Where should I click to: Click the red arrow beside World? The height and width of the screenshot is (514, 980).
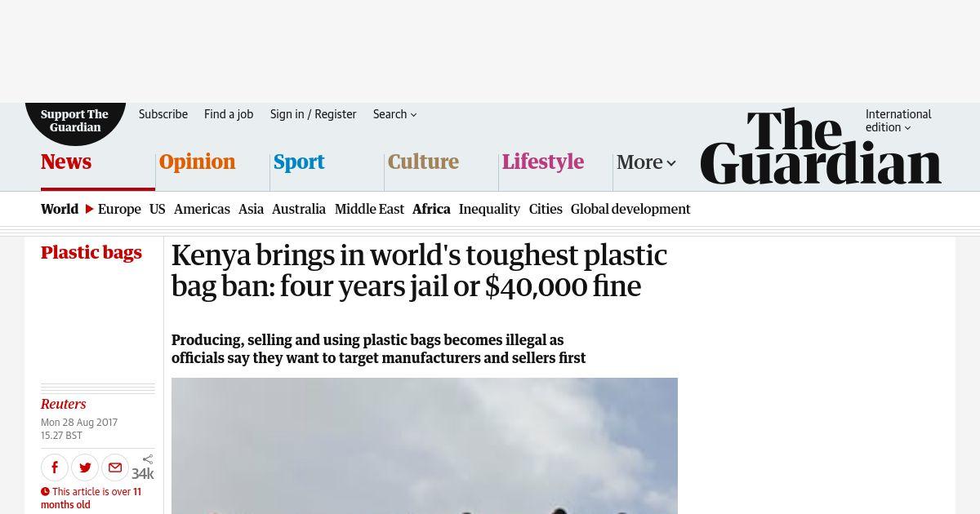pyautogui.click(x=89, y=209)
